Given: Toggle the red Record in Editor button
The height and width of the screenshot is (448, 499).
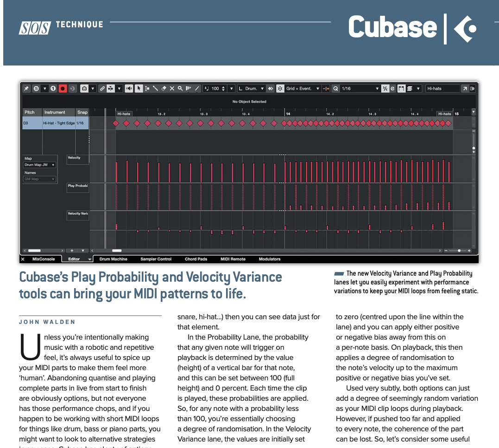Looking at the screenshot, I should point(63,88).
